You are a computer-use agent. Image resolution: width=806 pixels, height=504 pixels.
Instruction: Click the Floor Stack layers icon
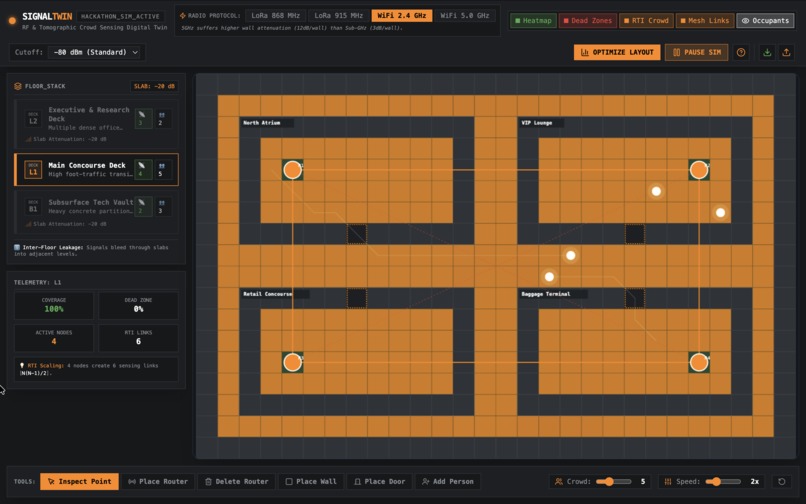[18, 86]
